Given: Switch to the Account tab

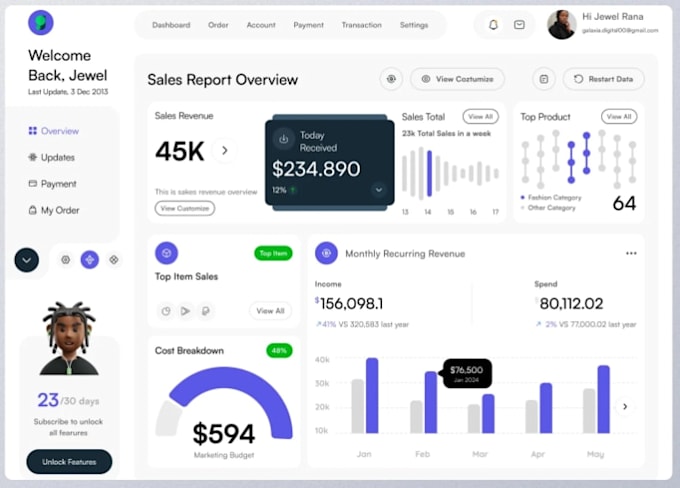Looking at the screenshot, I should [261, 25].
